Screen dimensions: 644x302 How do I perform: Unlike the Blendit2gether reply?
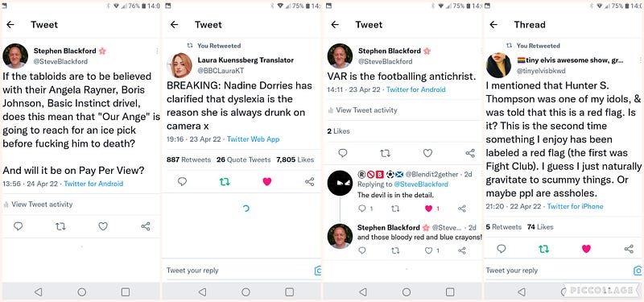(x=428, y=209)
